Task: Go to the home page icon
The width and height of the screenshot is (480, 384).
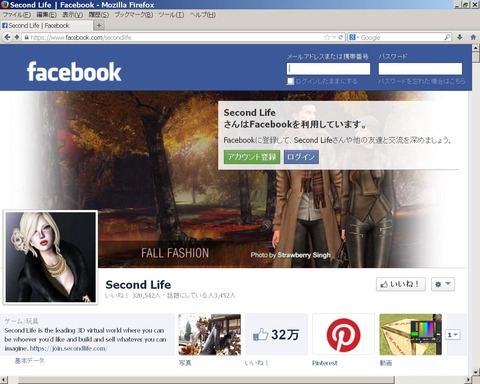Action: tap(473, 37)
